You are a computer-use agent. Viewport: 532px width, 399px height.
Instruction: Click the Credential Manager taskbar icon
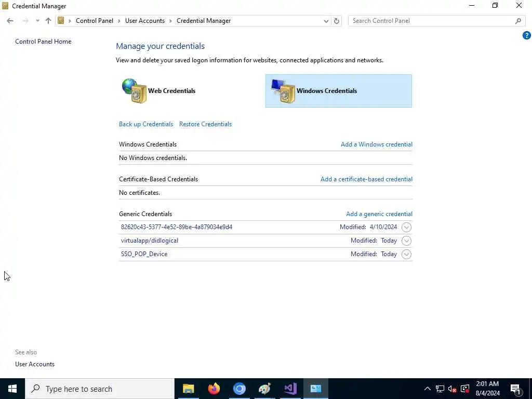pos(316,389)
